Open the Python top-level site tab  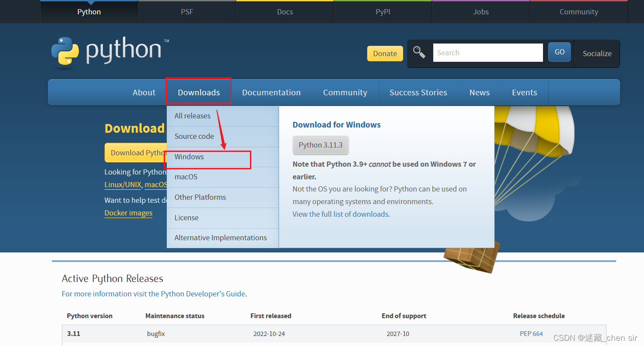click(89, 12)
